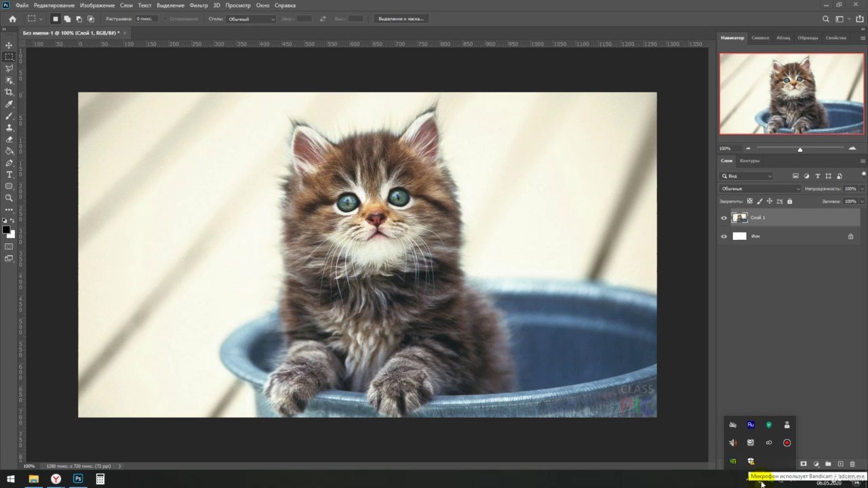The image size is (868, 488).
Task: Click the Растушевка feather input field
Action: pyautogui.click(x=146, y=19)
